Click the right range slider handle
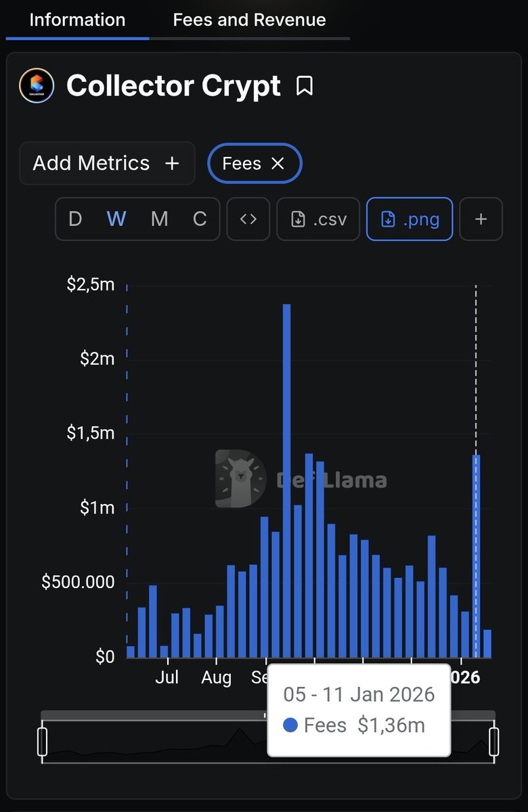Image resolution: width=528 pixels, height=812 pixels. coord(494,742)
